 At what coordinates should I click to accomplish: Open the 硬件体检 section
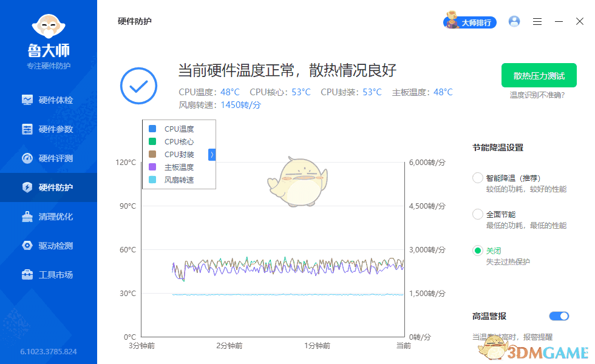49,99
